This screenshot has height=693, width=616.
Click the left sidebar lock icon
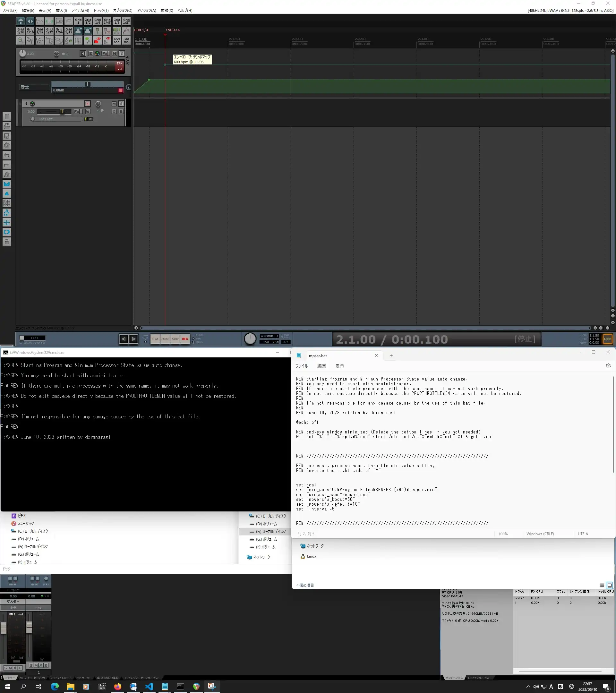[6, 241]
